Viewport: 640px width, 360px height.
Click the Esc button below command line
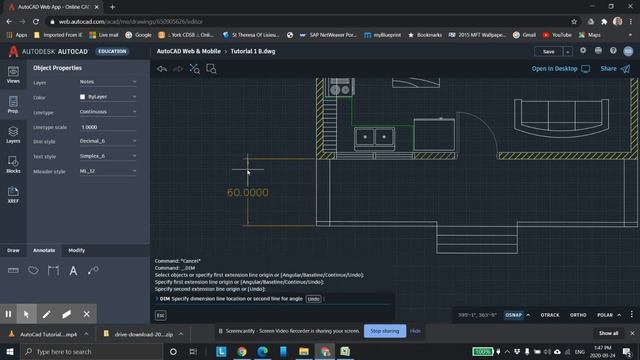coord(160,315)
